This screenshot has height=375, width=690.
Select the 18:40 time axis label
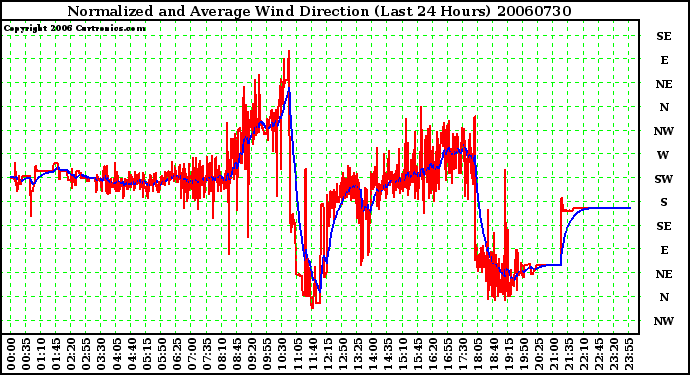(x=493, y=354)
